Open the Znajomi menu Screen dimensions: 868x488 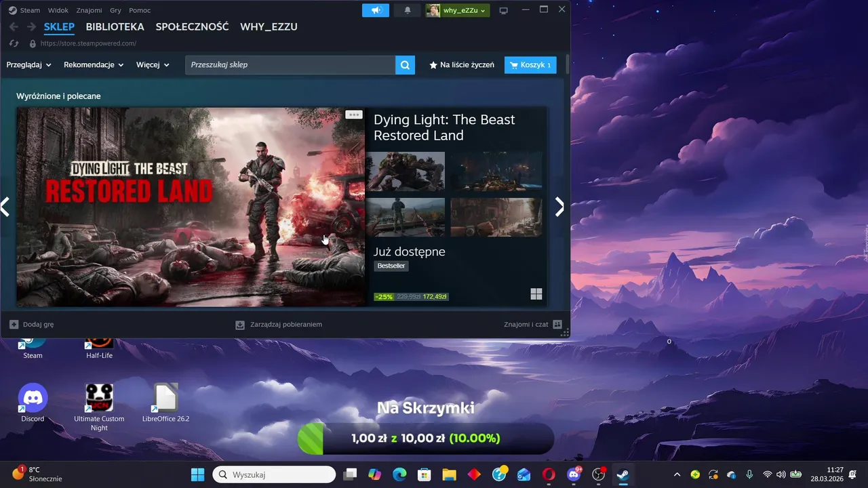coord(89,10)
